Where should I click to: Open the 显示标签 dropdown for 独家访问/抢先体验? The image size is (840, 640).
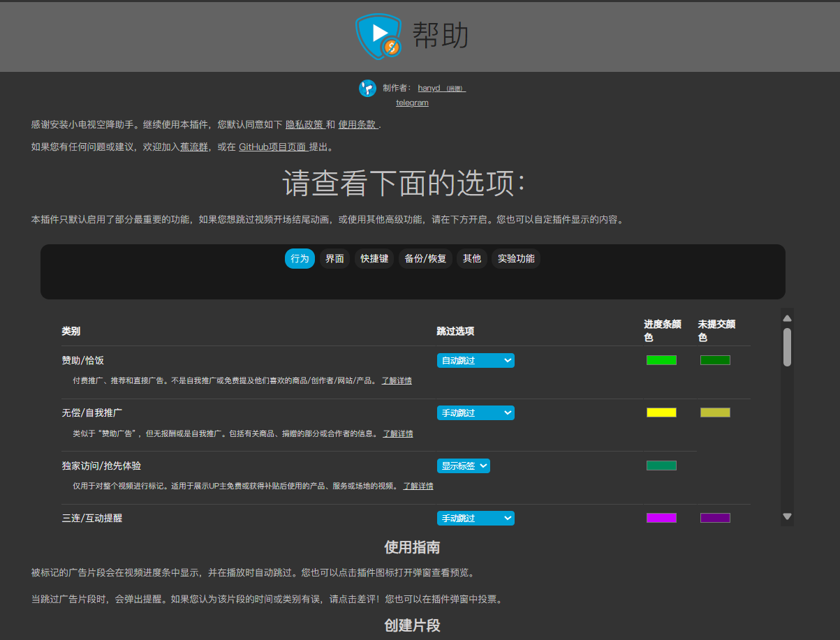pos(463,466)
